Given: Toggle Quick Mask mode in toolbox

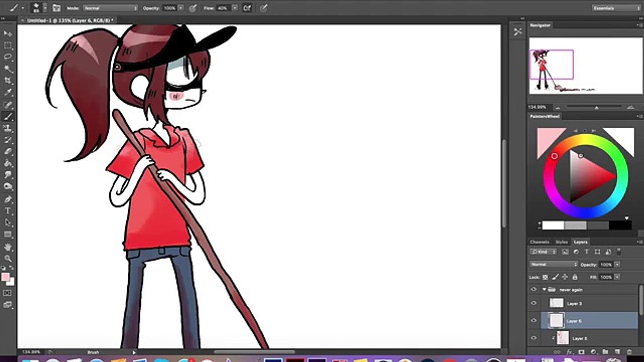Looking at the screenshot, I should (x=8, y=293).
